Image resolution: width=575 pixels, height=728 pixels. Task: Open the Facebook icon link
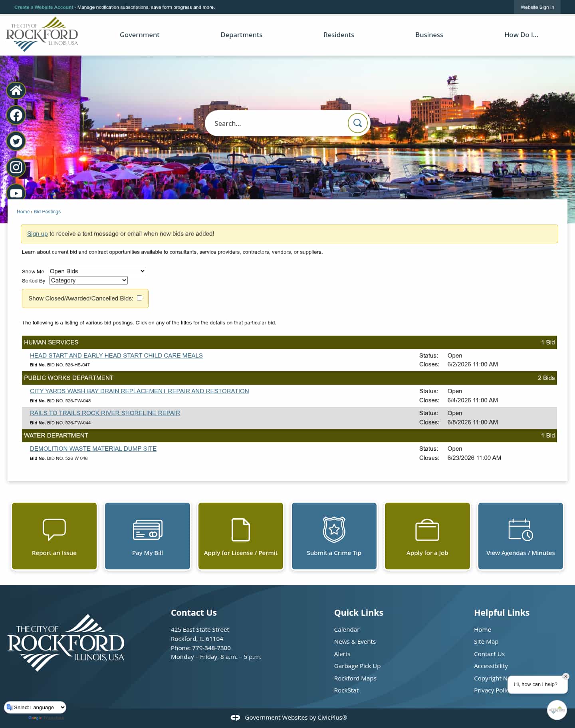16,115
